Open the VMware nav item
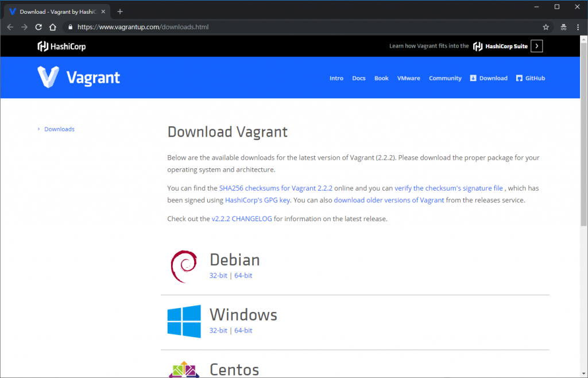Screen dimensions: 588x378 coord(409,78)
